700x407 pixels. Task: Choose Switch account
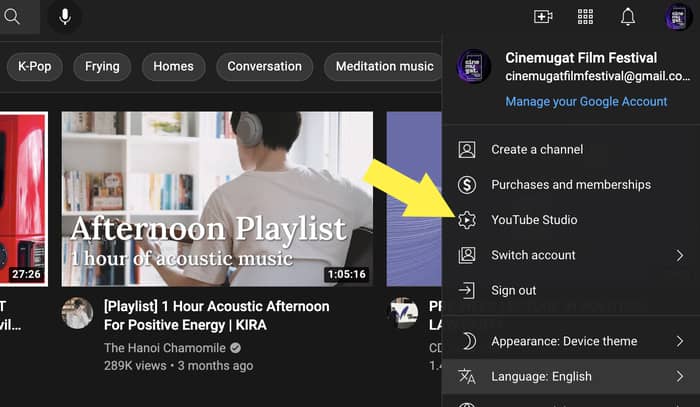point(571,255)
